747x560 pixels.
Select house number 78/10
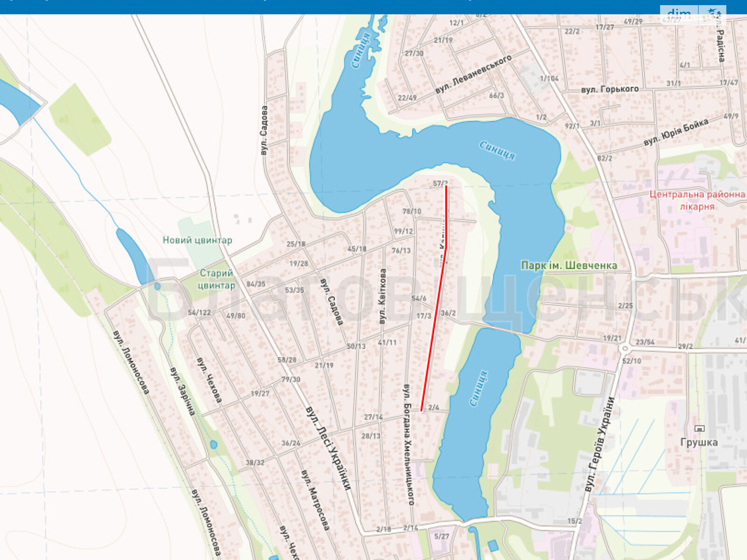coord(412,211)
